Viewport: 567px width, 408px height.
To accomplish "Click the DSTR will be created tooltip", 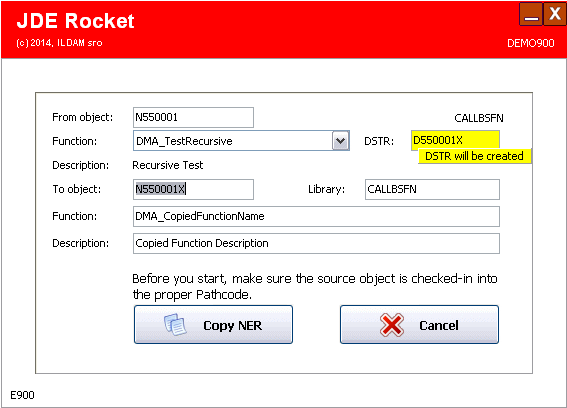I will click(474, 156).
